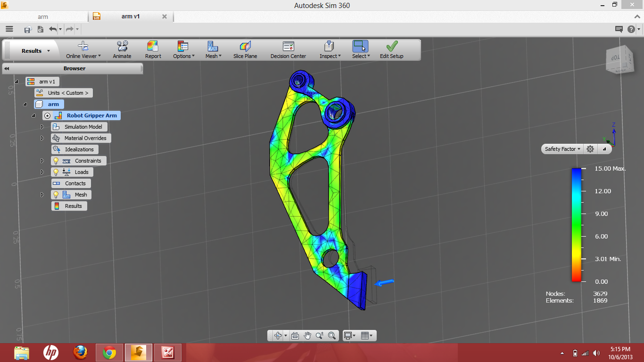
Task: Open the Inspect tool
Action: click(x=330, y=50)
